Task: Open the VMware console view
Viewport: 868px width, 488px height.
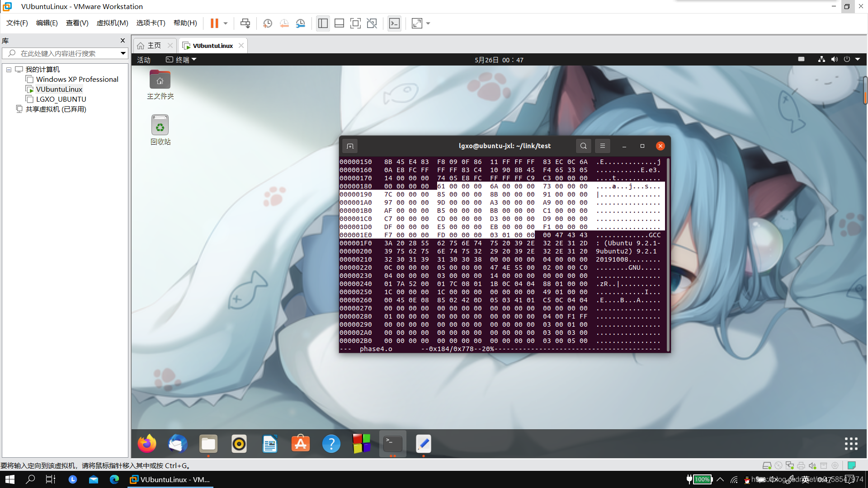Action: [x=394, y=23]
